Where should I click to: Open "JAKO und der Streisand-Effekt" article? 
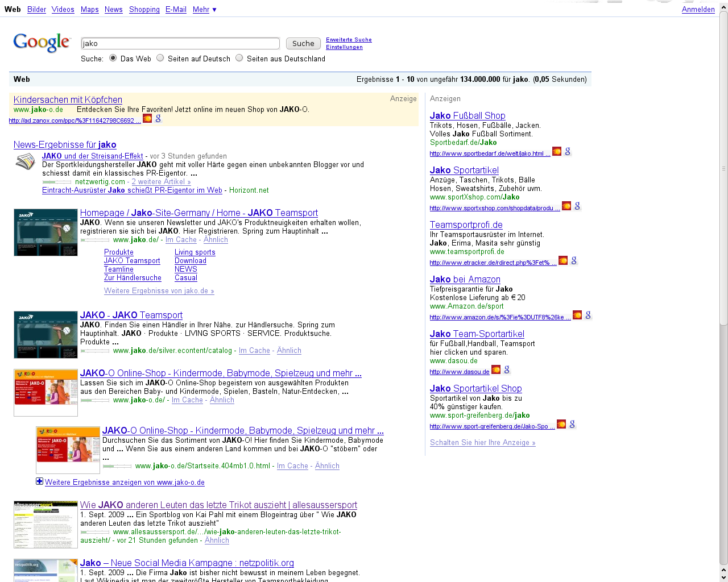tap(93, 156)
